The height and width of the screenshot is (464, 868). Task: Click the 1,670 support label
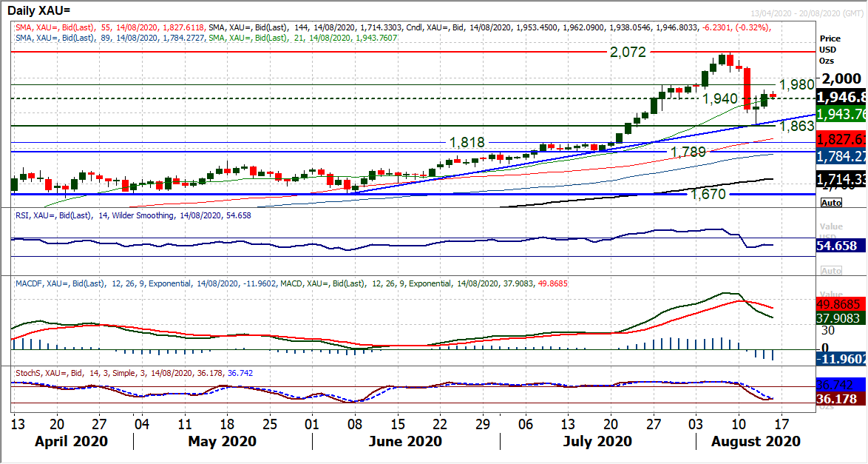pos(708,194)
